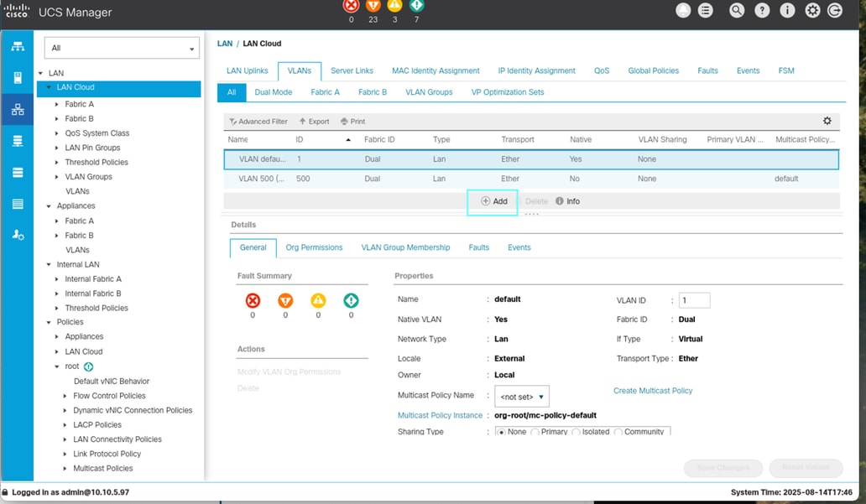Click the minor faults icon in the header

point(394,6)
